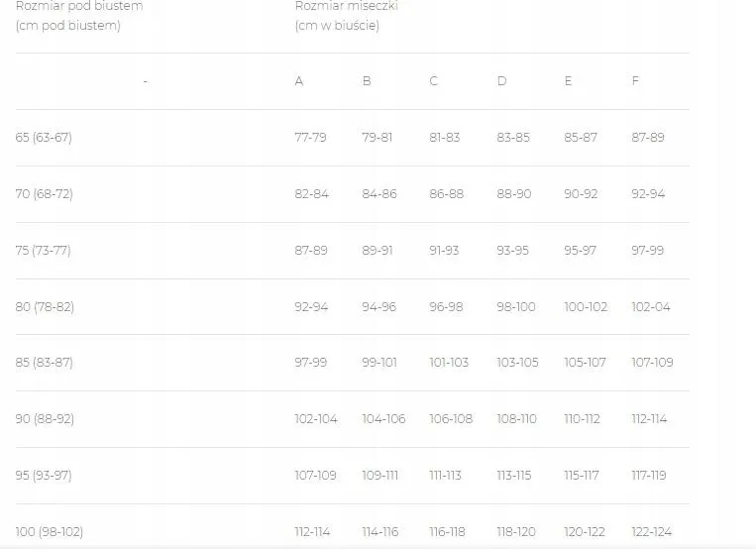Select the 104-106 cell in row 90

(383, 419)
